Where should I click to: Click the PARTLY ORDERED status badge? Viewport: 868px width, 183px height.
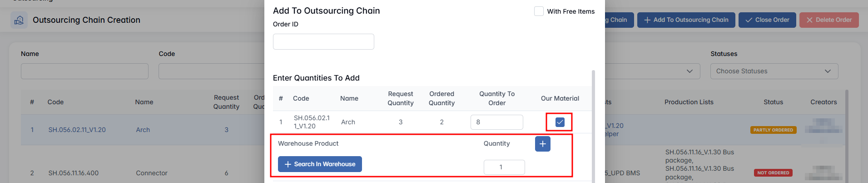click(x=773, y=130)
